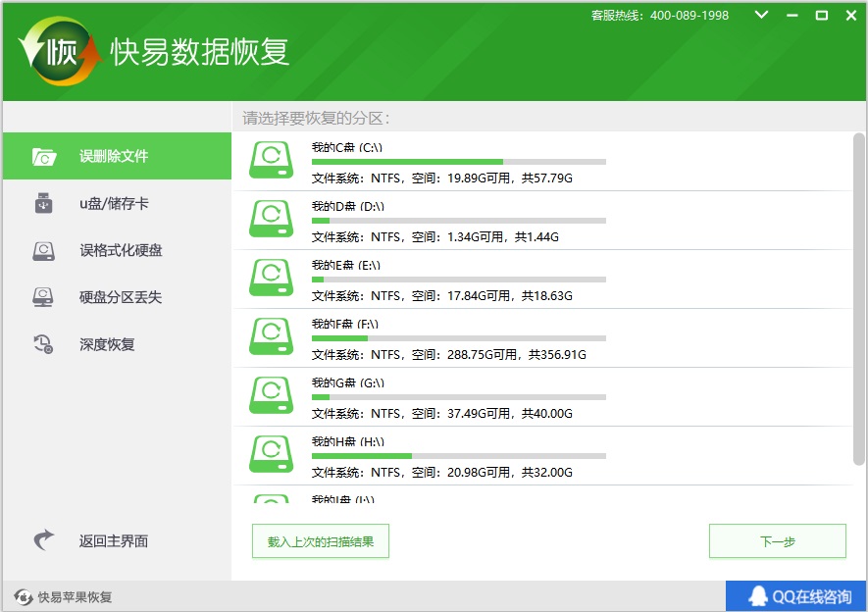The height and width of the screenshot is (612, 868).
Task: Select the u盘/储存卡 recovery mode
Action: (x=115, y=204)
